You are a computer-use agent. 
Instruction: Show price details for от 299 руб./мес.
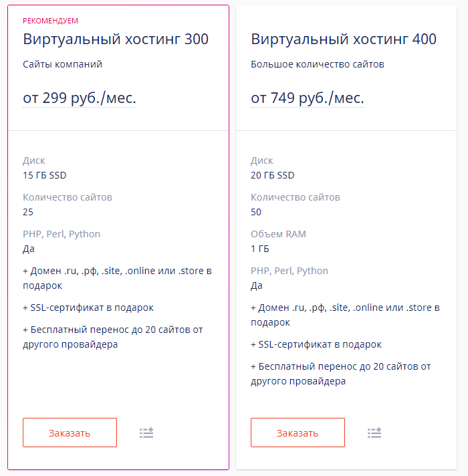[x=80, y=98]
